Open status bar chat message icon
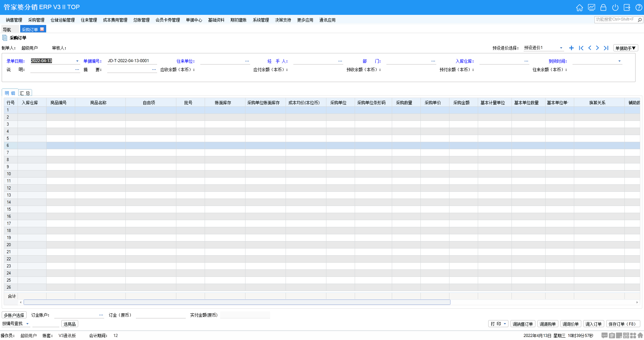644x340 pixels. pyautogui.click(x=605, y=336)
